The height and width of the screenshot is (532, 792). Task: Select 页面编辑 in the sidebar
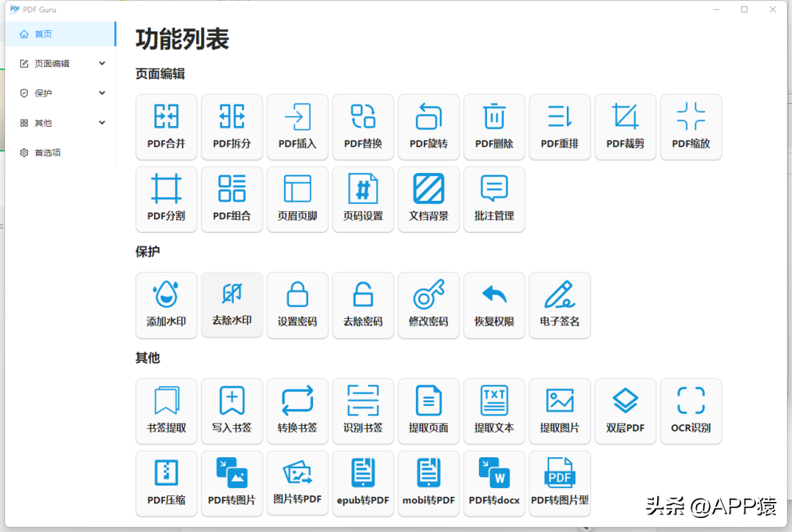coord(61,64)
